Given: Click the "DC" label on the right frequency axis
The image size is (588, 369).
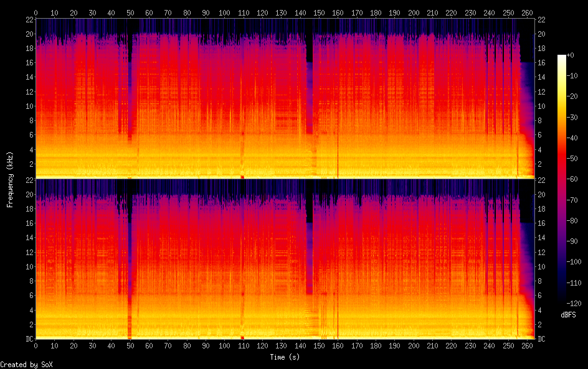Looking at the screenshot, I should (541, 339).
